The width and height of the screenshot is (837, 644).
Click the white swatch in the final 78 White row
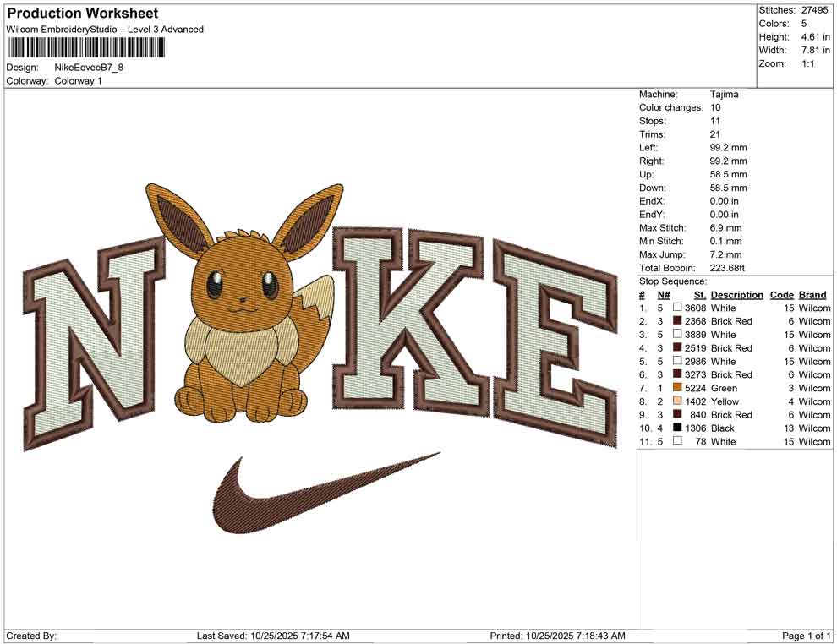[x=677, y=440]
